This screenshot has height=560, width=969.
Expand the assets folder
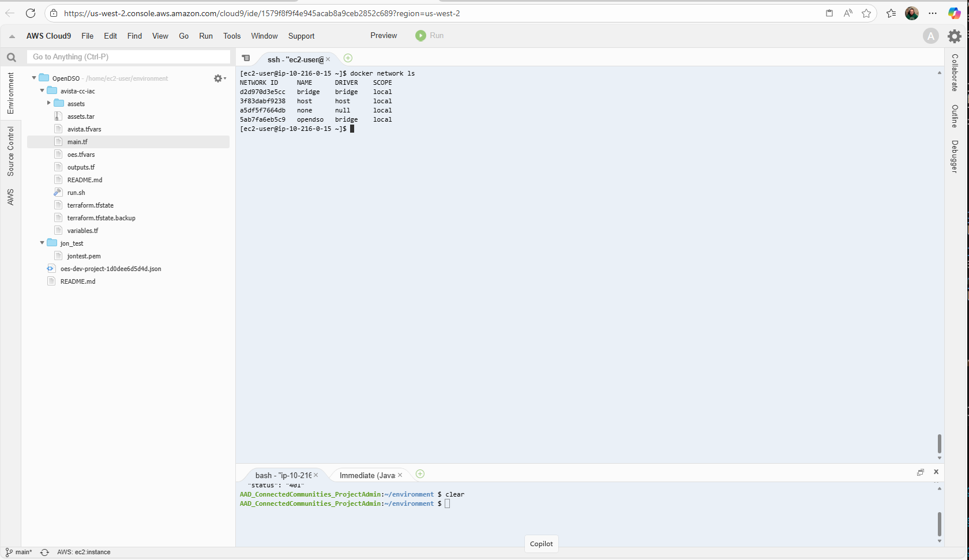pyautogui.click(x=49, y=103)
